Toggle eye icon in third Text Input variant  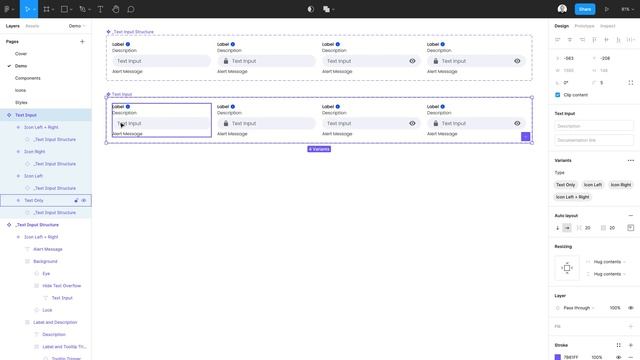click(412, 123)
